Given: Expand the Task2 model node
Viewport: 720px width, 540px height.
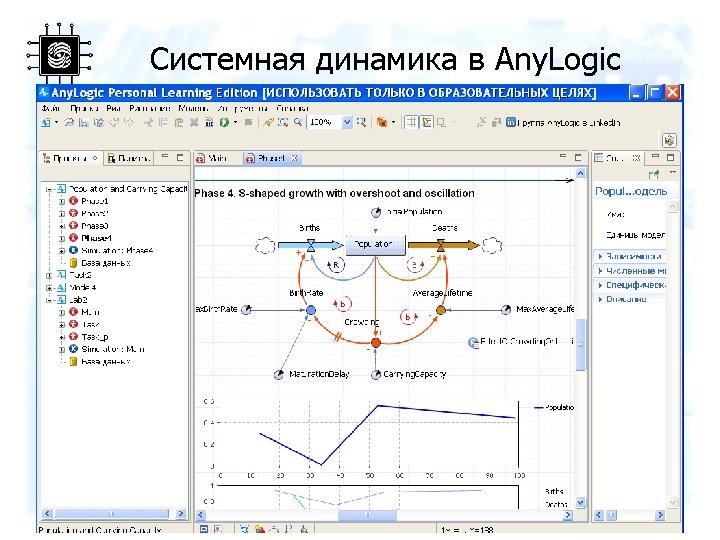Looking at the screenshot, I should pos(49,276).
